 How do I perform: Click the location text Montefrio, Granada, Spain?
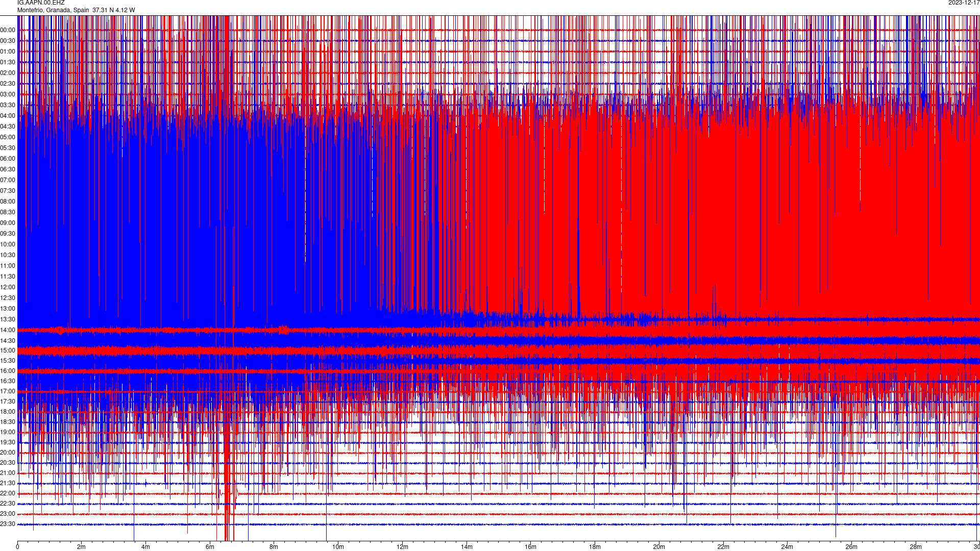[53, 10]
